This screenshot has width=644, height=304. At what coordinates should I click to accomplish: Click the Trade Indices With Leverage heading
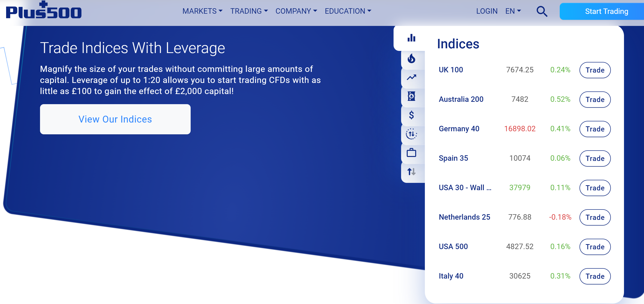pyautogui.click(x=133, y=48)
